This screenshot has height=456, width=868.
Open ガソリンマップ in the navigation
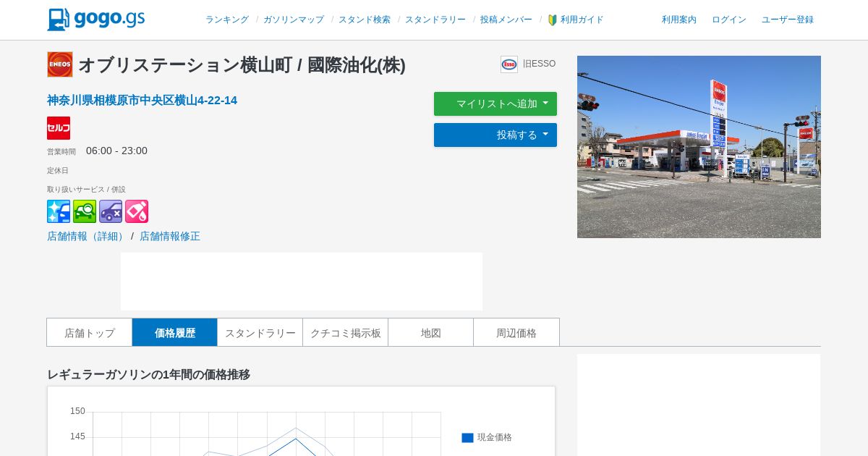294,20
